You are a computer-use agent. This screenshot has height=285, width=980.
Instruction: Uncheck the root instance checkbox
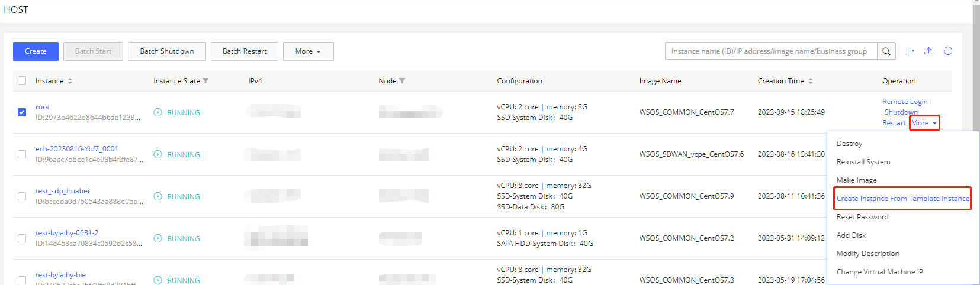click(x=22, y=112)
